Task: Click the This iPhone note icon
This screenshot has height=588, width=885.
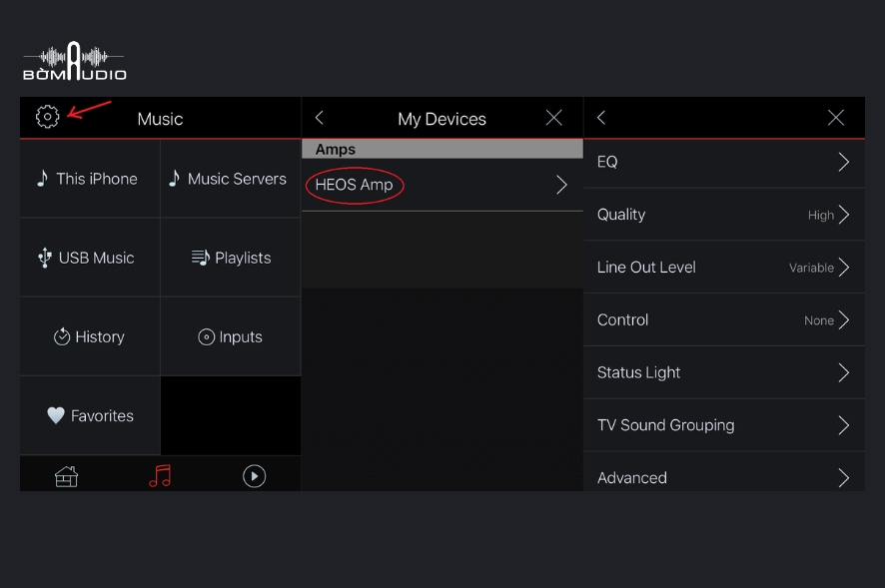Action: point(42,178)
